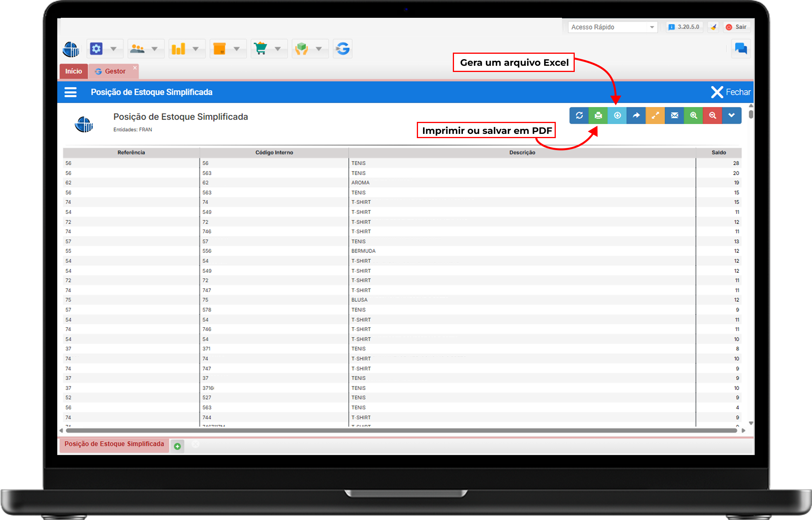
Task: Download Excel file with light-blue icon
Action: 617,115
